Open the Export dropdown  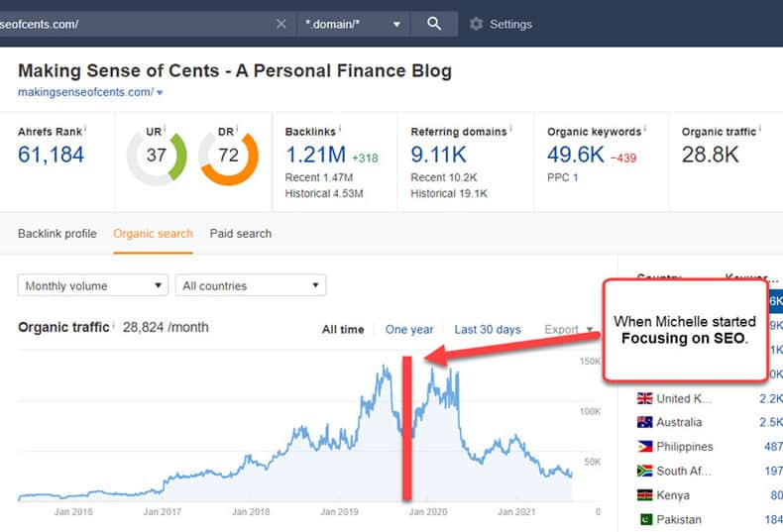(568, 329)
